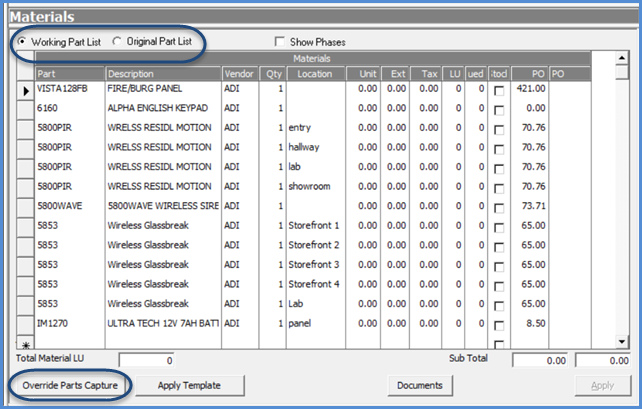
Task: Click the Qty column header
Action: [273, 74]
